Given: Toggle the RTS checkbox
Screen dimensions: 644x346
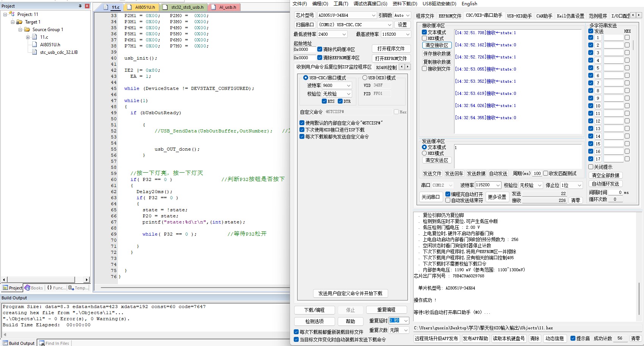Looking at the screenshot, I should coord(324,101).
